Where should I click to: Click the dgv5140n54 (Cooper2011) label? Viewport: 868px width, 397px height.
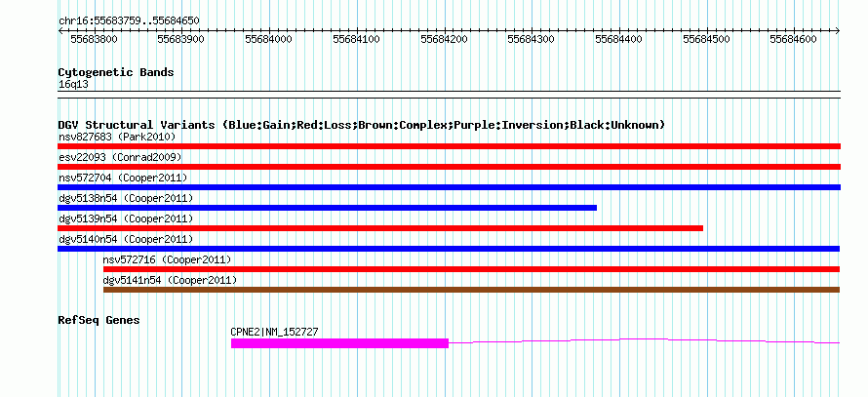pyautogui.click(x=126, y=239)
